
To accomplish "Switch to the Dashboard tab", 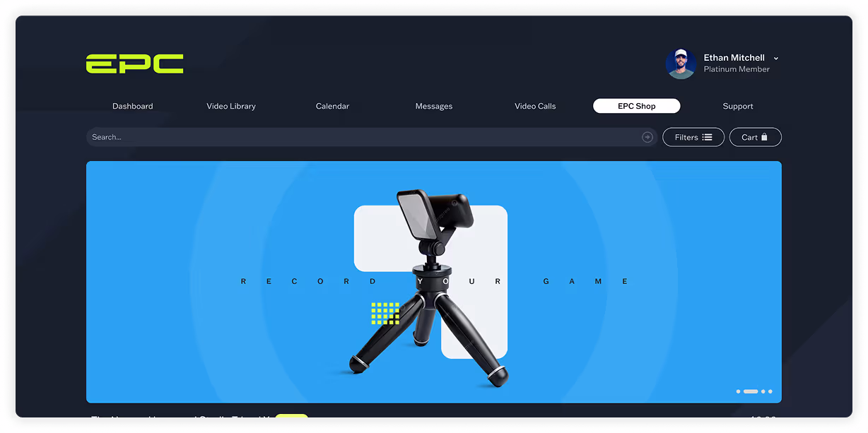I will click(x=132, y=106).
